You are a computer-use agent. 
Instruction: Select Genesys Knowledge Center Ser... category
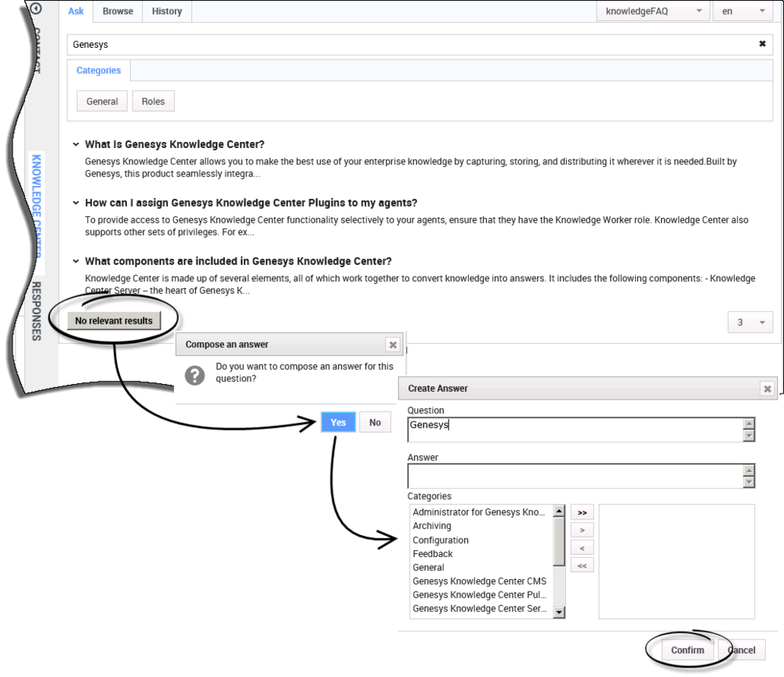point(480,609)
